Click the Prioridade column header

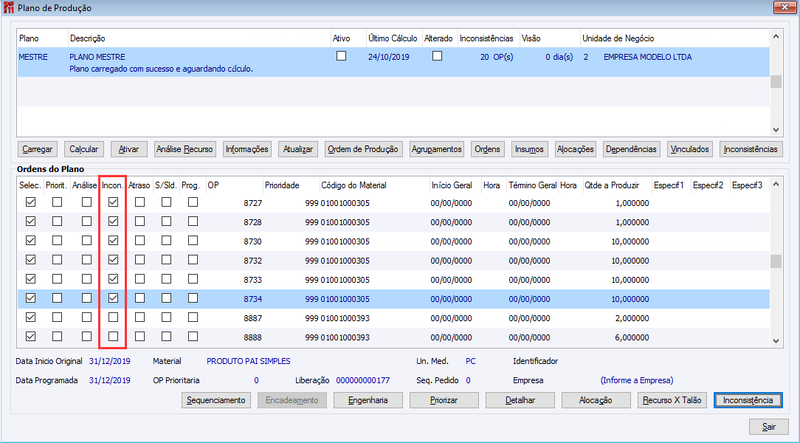[x=282, y=185]
